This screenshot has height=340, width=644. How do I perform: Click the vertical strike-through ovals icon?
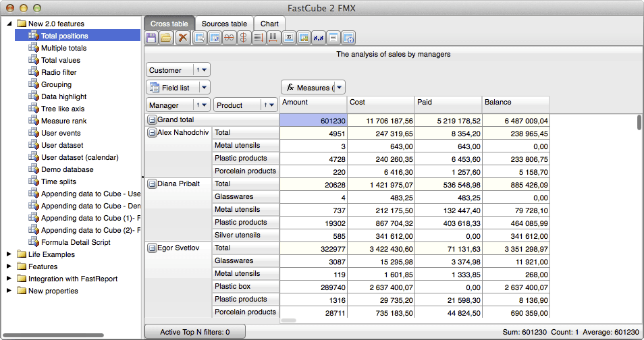pyautogui.click(x=244, y=38)
